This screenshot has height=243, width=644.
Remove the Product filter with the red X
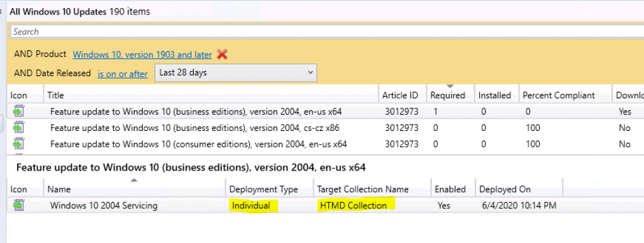tap(222, 54)
